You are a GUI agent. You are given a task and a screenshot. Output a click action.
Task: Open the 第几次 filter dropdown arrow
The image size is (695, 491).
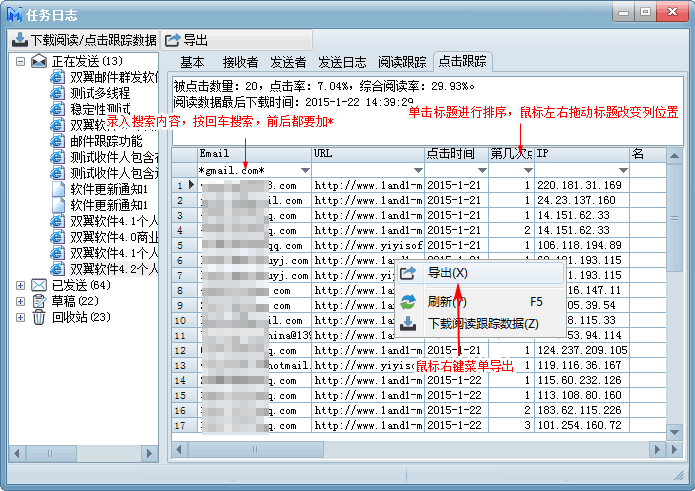point(528,170)
